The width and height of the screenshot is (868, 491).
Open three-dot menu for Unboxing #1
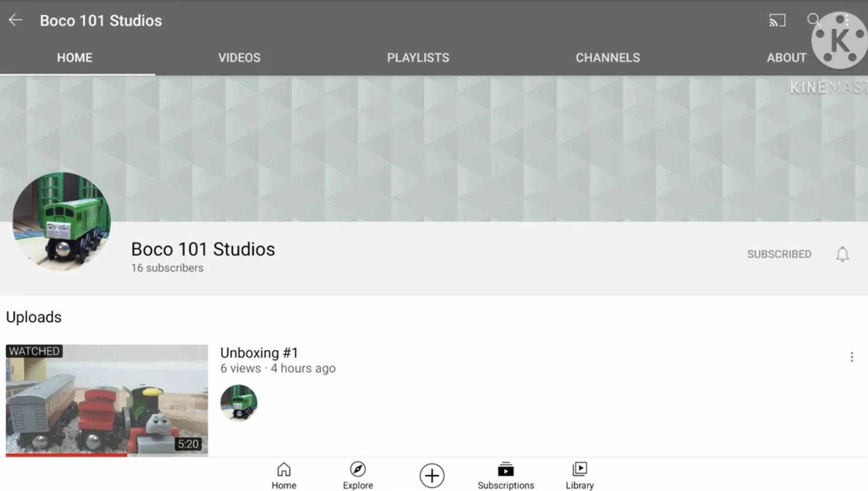pyautogui.click(x=851, y=357)
